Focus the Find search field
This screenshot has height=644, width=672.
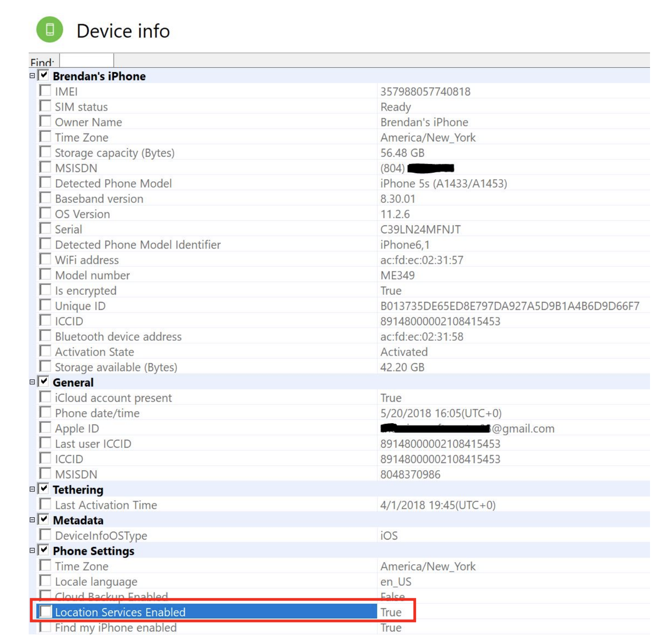click(x=86, y=61)
